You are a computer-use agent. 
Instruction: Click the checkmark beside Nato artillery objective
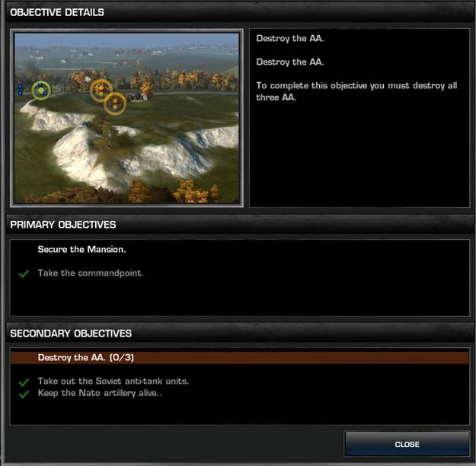[24, 394]
